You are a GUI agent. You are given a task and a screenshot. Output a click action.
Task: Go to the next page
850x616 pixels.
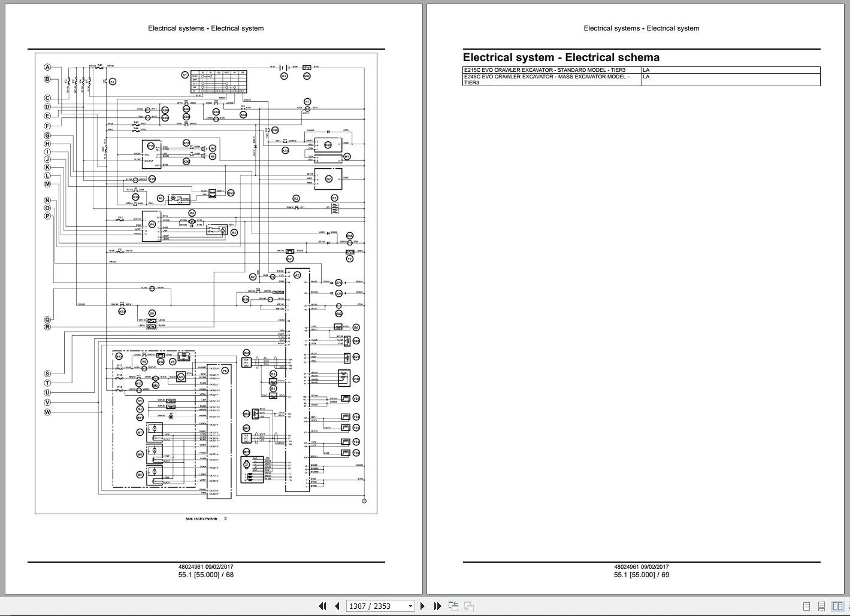click(x=422, y=606)
